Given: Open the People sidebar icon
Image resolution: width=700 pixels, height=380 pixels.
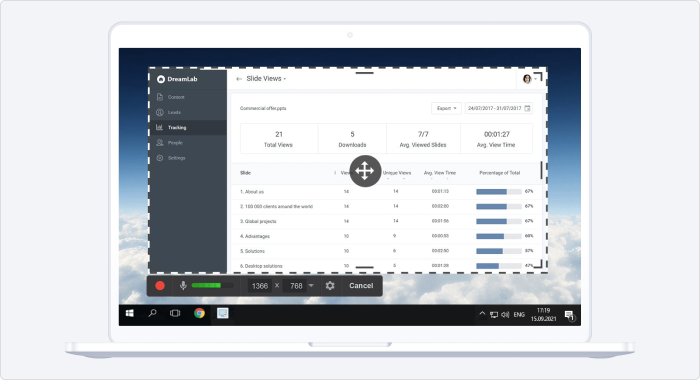Looking at the screenshot, I should pyautogui.click(x=160, y=143).
